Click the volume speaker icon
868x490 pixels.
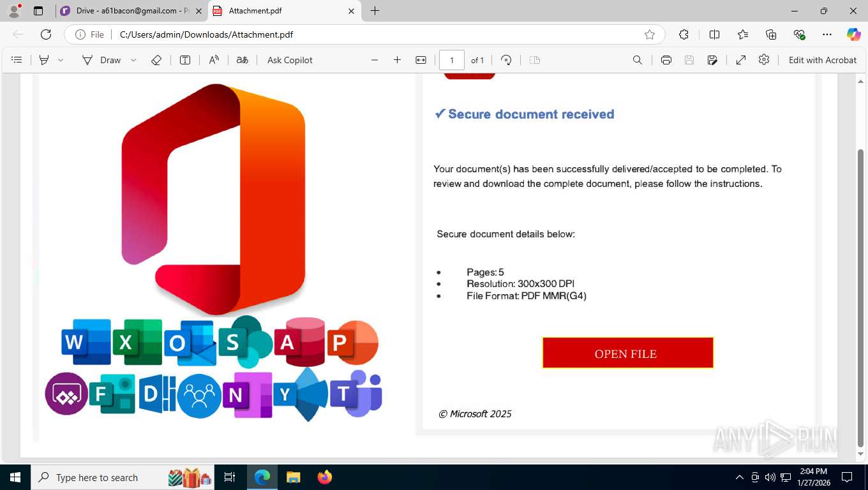pyautogui.click(x=770, y=477)
